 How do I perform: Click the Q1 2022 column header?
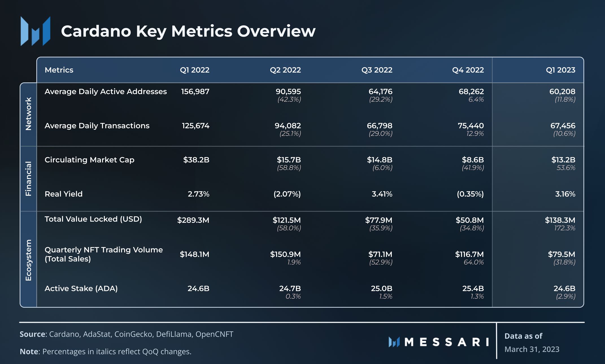point(195,70)
